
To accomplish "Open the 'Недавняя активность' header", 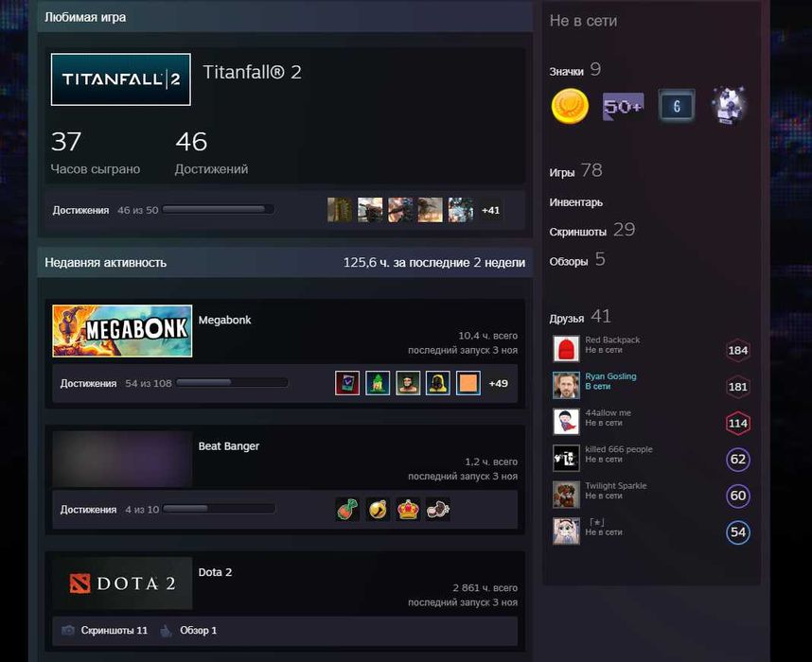I will [x=106, y=262].
